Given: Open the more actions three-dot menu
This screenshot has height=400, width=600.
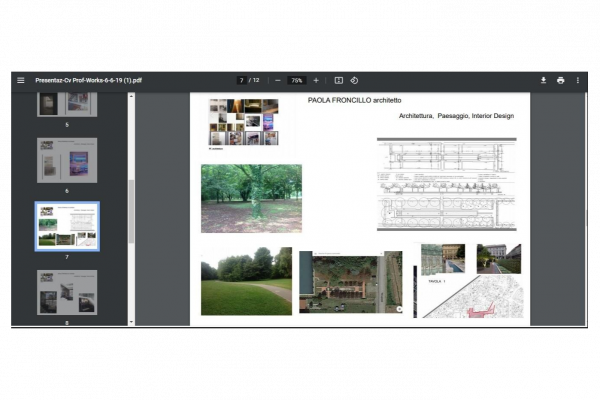Looking at the screenshot, I should pos(577,80).
